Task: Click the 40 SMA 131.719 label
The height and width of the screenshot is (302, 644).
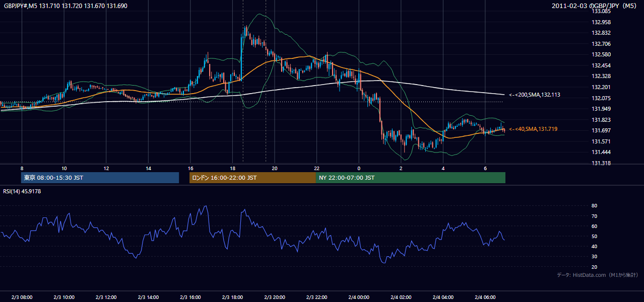Action: point(533,129)
